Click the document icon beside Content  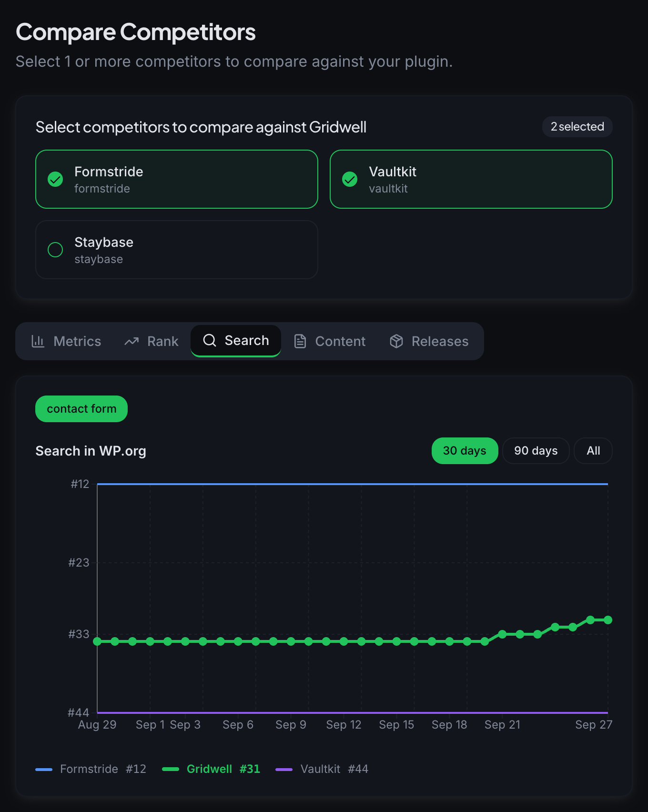tap(300, 341)
